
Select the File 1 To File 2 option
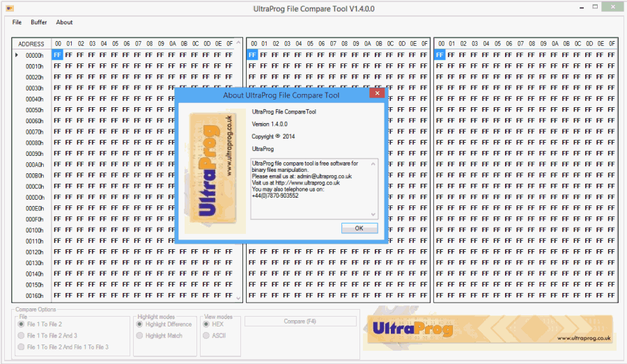click(22, 324)
